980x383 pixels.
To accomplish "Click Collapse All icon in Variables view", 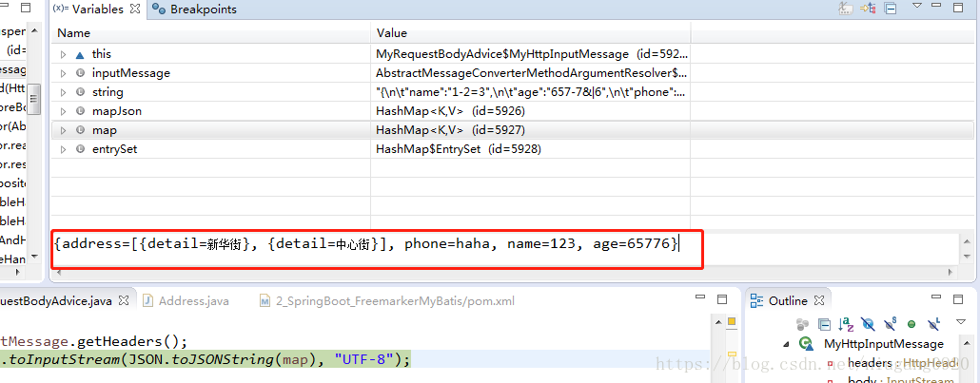I will (x=891, y=9).
